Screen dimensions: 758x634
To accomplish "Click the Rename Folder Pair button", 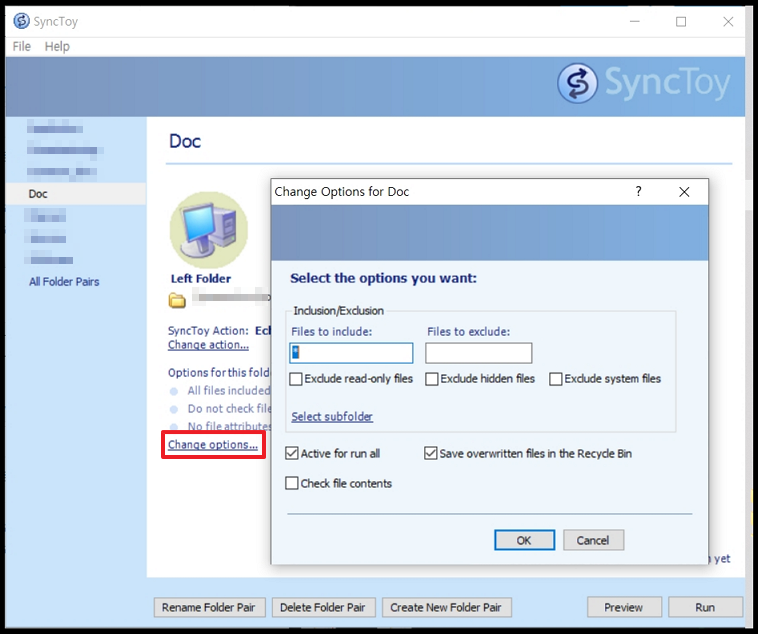I will point(209,607).
